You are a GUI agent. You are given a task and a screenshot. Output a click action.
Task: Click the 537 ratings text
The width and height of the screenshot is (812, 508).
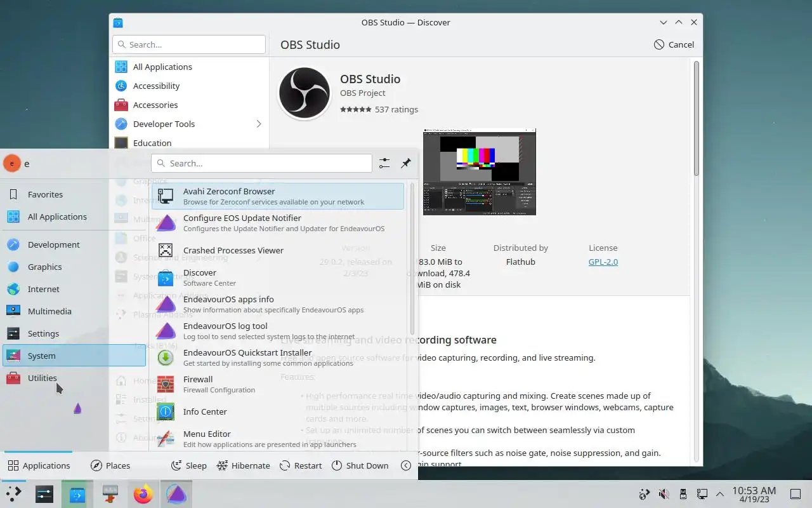[396, 109]
